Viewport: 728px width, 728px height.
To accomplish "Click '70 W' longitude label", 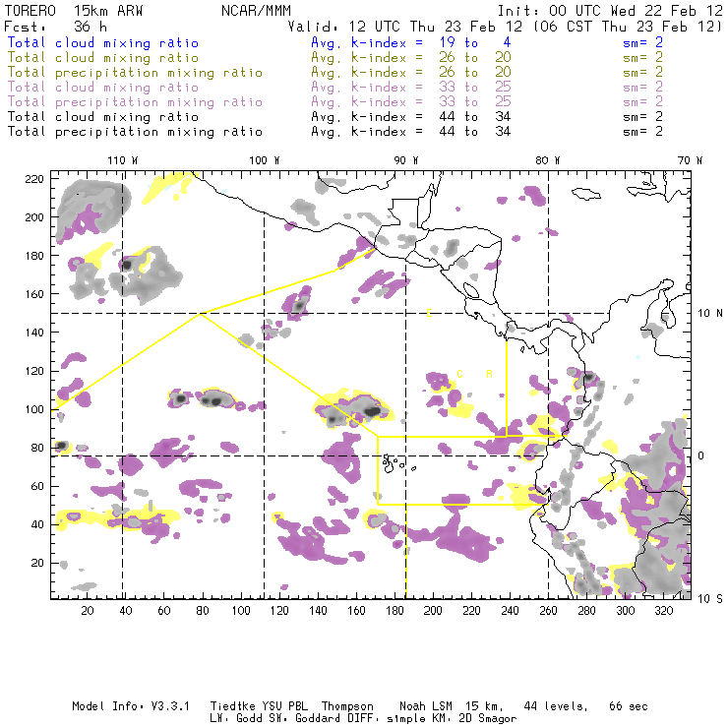I will 690,160.
